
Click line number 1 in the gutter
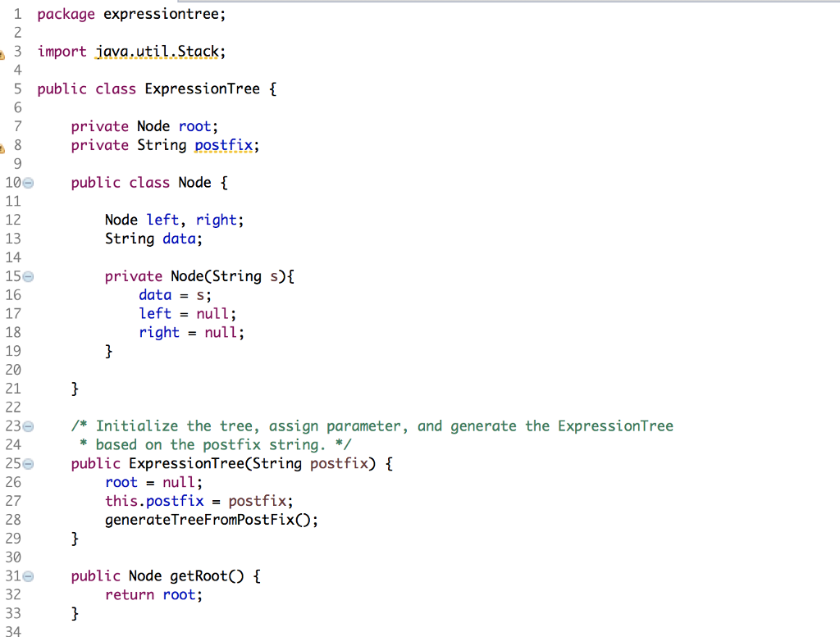pyautogui.click(x=16, y=14)
